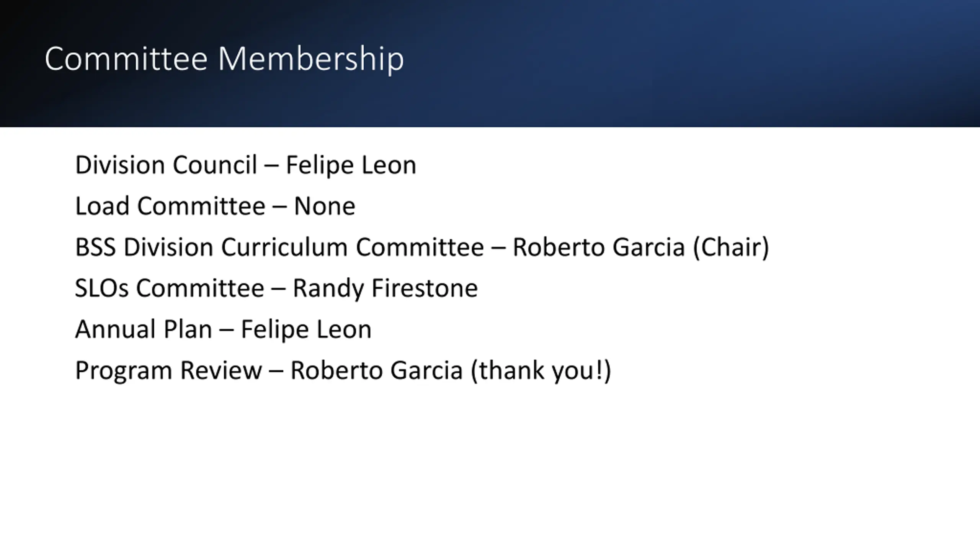The height and width of the screenshot is (551, 980).
Task: Click the Division Council text
Action: 166,165
